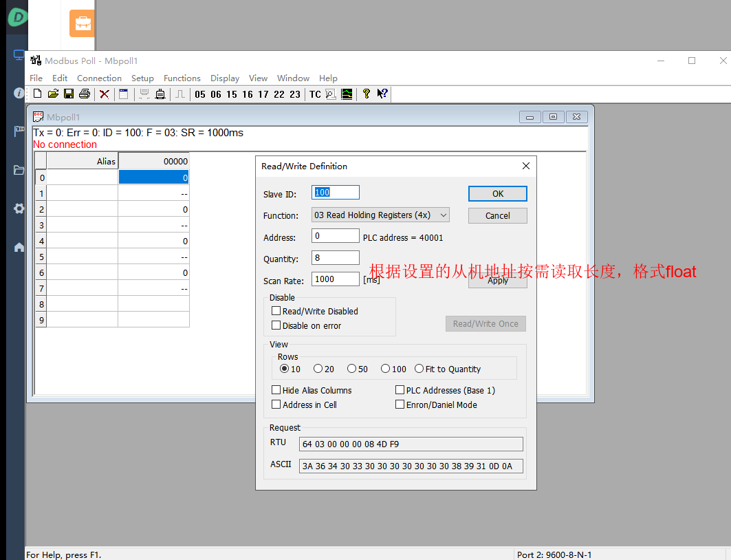Click function 05 write single coil
This screenshot has height=560, width=731.
coord(200,94)
